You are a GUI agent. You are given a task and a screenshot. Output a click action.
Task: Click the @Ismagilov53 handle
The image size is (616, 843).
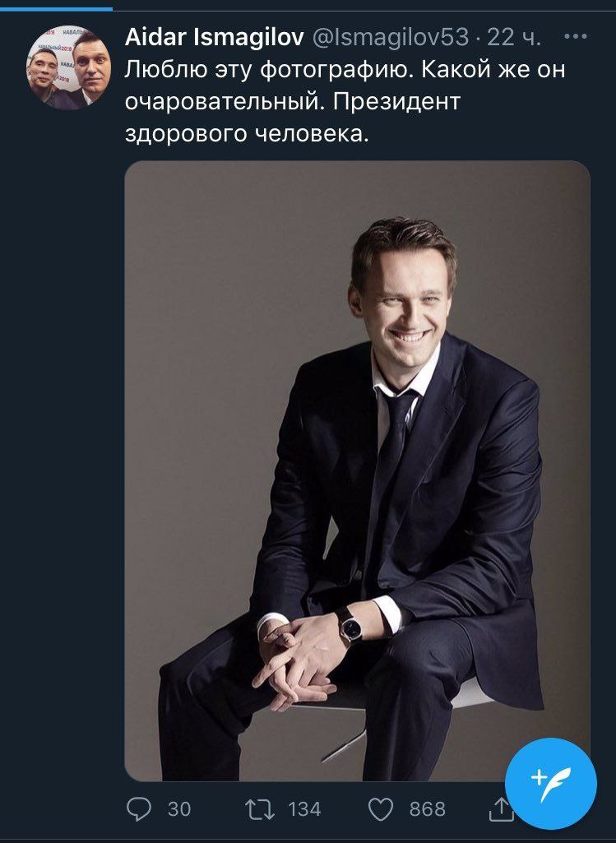[x=391, y=37]
